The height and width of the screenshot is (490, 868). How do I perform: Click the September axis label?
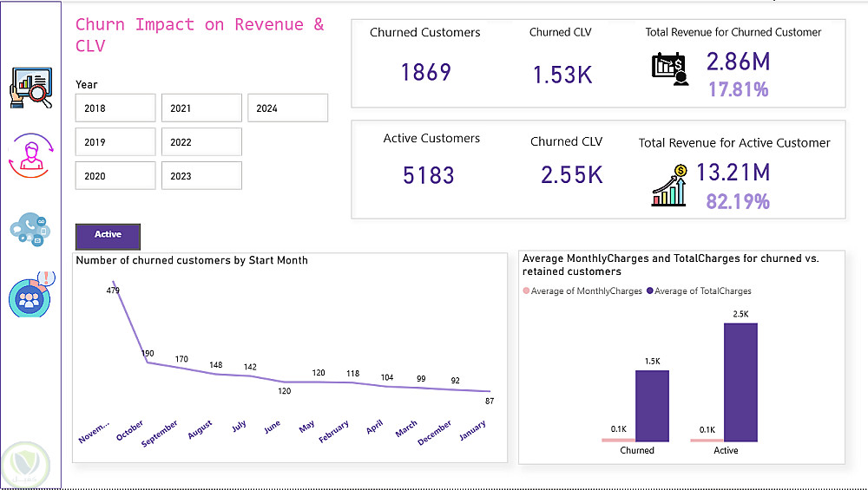pos(160,433)
